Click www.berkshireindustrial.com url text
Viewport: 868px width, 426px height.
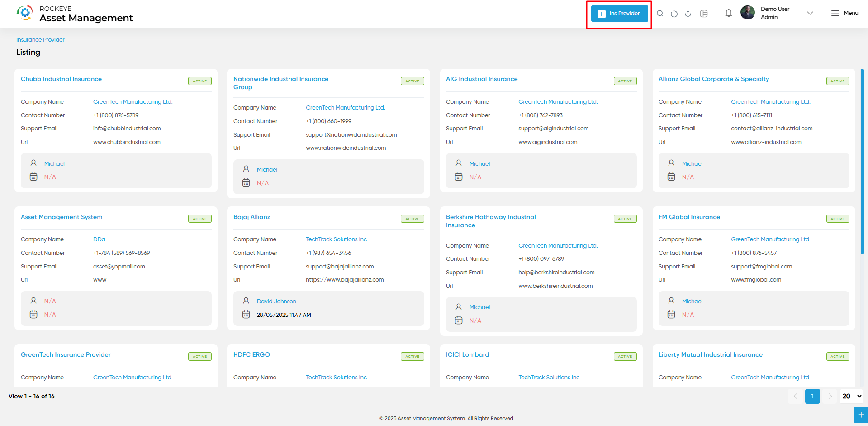click(555, 286)
